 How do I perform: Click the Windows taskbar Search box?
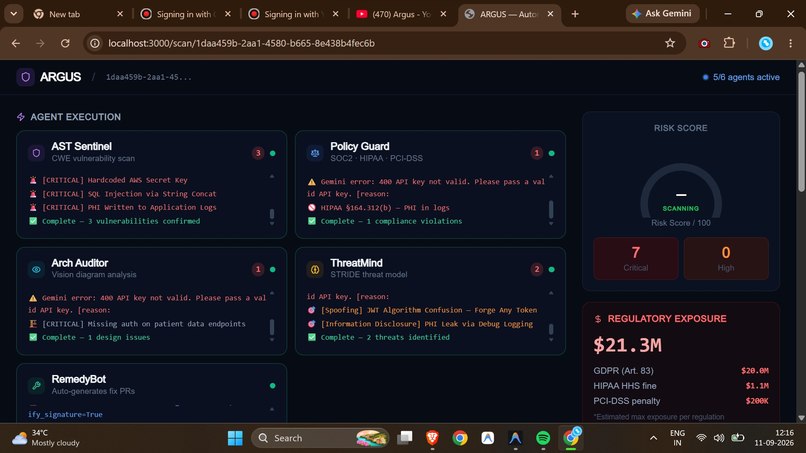tap(320, 438)
